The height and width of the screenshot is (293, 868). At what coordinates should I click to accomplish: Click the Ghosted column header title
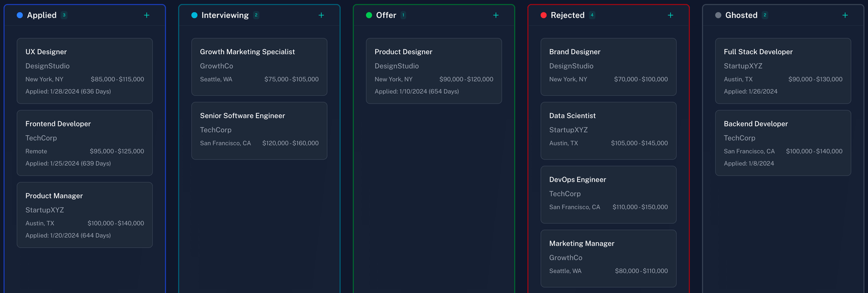click(x=741, y=15)
